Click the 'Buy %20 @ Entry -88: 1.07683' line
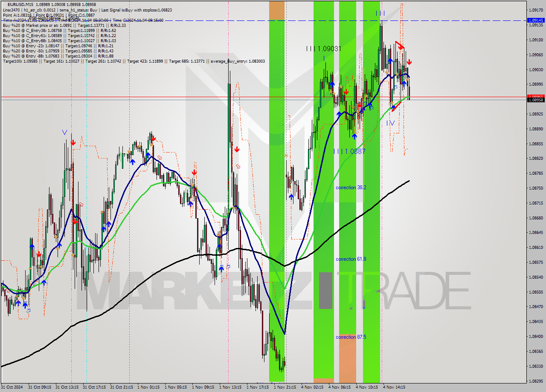546x392 pixels. tap(58, 56)
